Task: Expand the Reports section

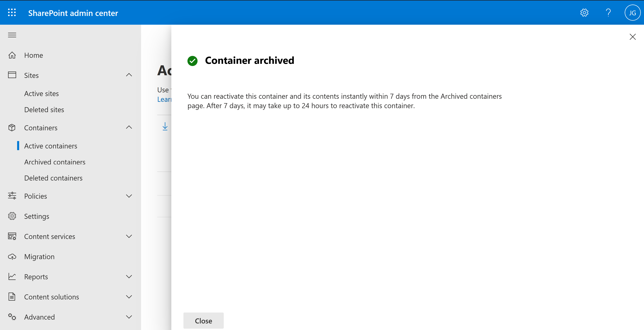Action: click(x=129, y=277)
